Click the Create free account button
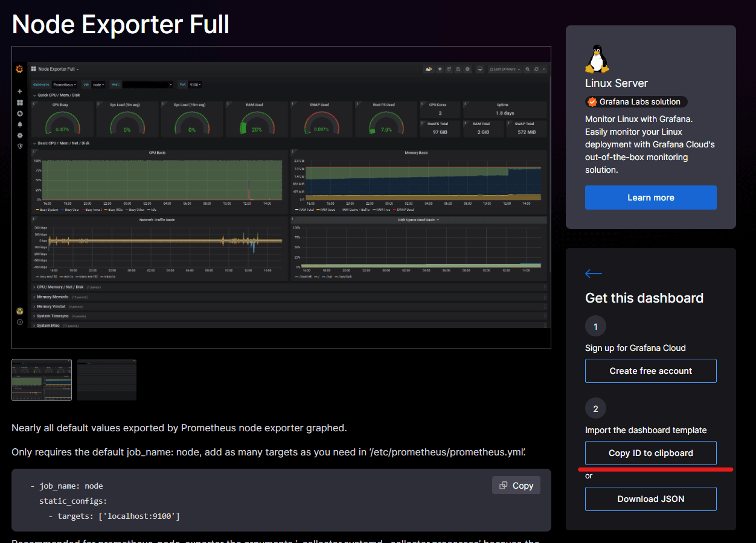The width and height of the screenshot is (756, 543). (651, 371)
